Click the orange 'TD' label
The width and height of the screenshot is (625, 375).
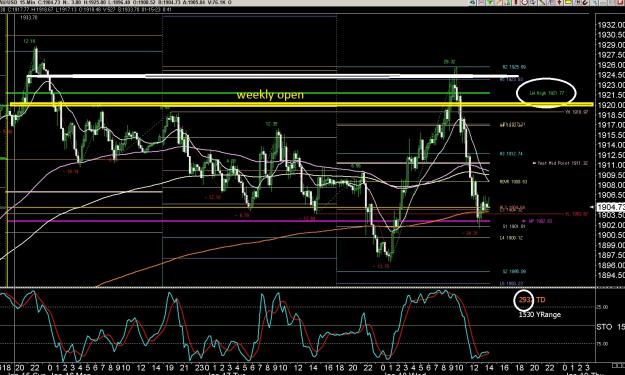click(540, 300)
